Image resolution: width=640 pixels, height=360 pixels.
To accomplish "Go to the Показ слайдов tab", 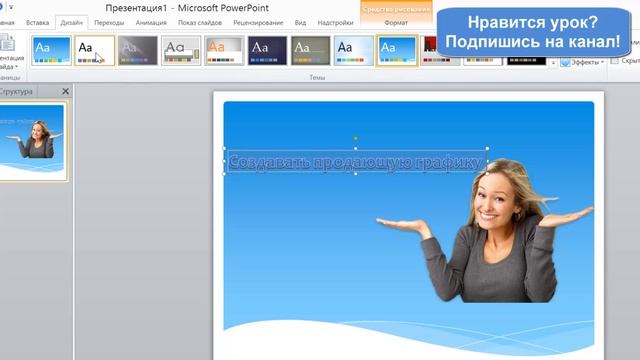I will pos(200,23).
